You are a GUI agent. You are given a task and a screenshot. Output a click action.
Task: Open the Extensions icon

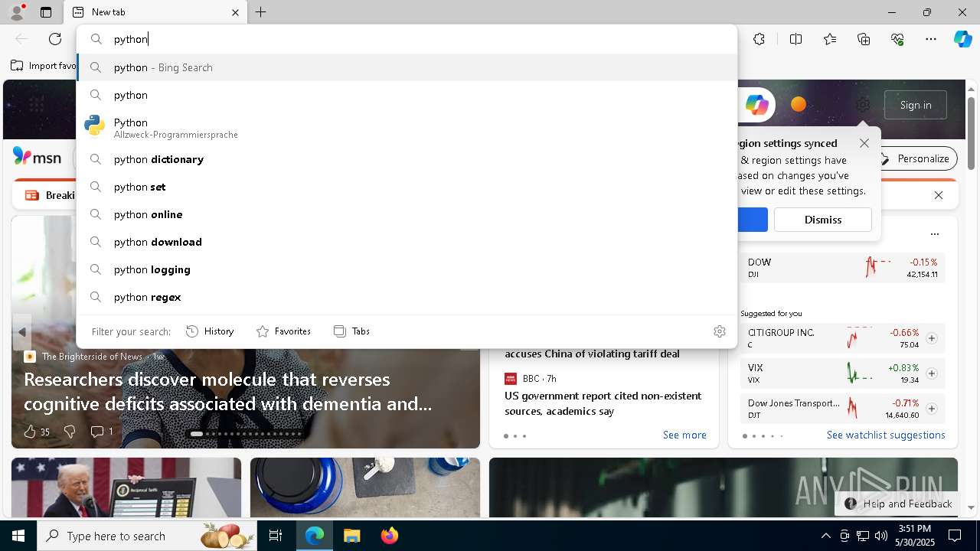click(759, 39)
